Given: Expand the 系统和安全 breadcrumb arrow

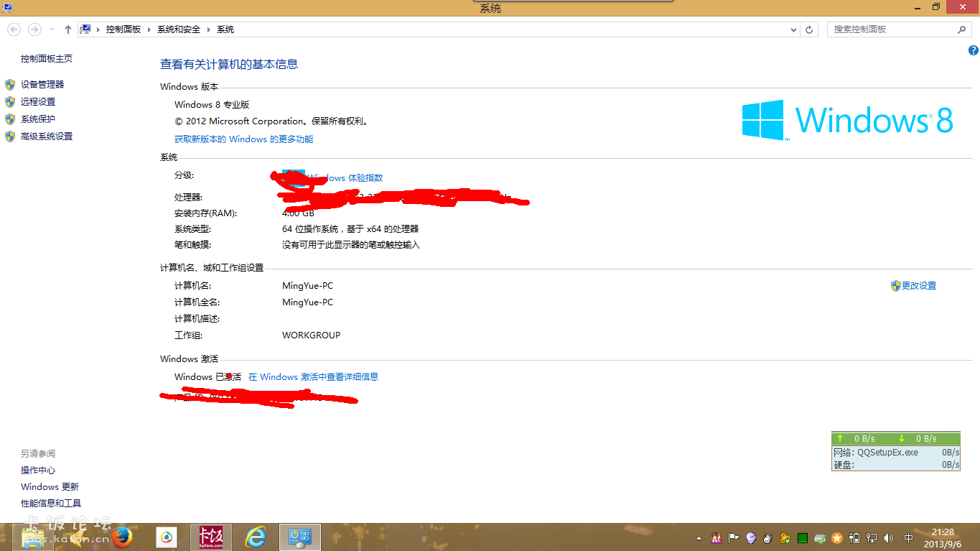Looking at the screenshot, I should 209,29.
